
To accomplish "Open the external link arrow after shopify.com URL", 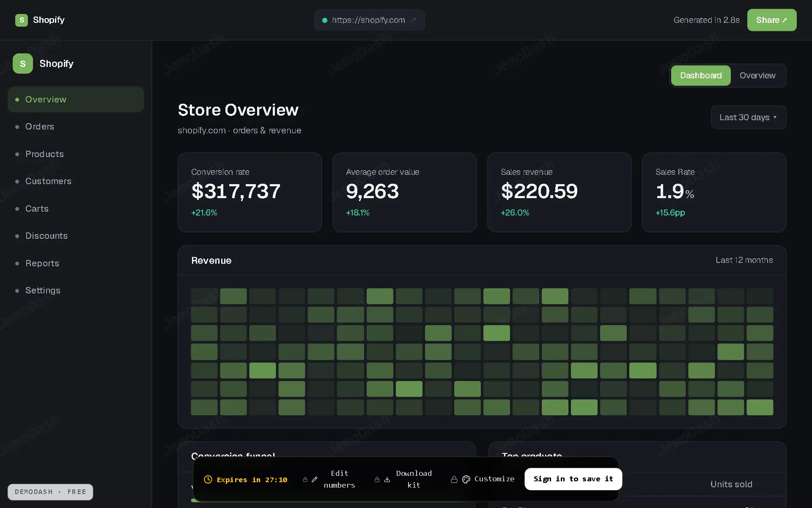I will pyautogui.click(x=414, y=20).
